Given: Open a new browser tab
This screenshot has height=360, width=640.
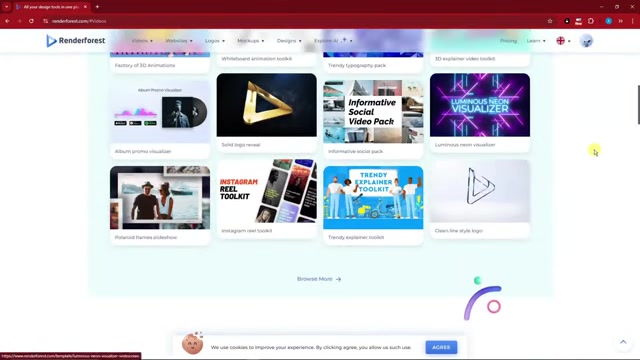Looking at the screenshot, I should pyautogui.click(x=97, y=7).
